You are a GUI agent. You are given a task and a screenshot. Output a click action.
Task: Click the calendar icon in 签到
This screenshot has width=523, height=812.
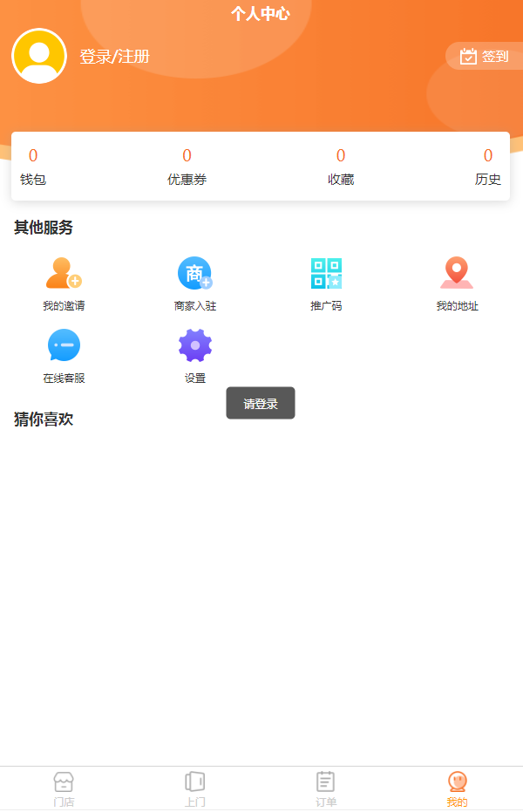468,57
